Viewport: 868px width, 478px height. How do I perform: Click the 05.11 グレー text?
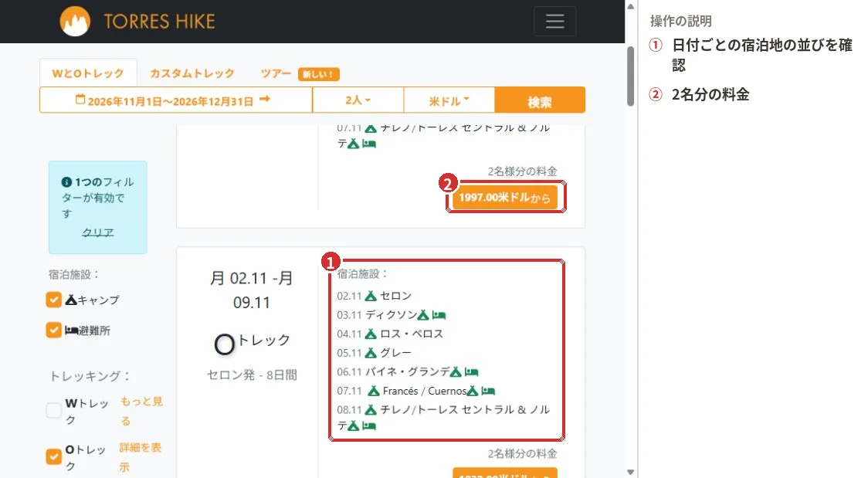pyautogui.click(x=375, y=352)
